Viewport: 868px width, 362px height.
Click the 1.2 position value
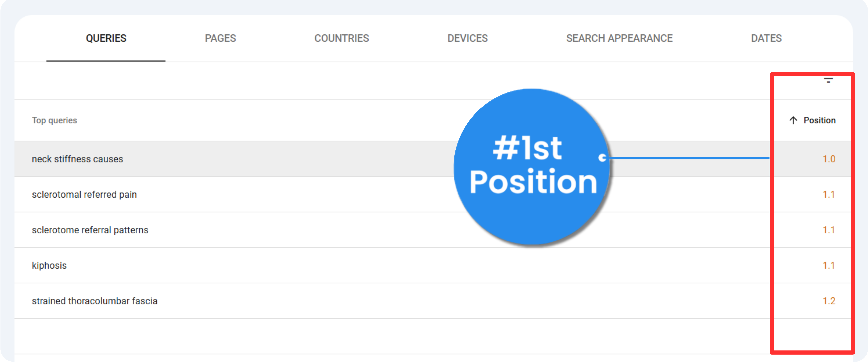[x=829, y=301]
